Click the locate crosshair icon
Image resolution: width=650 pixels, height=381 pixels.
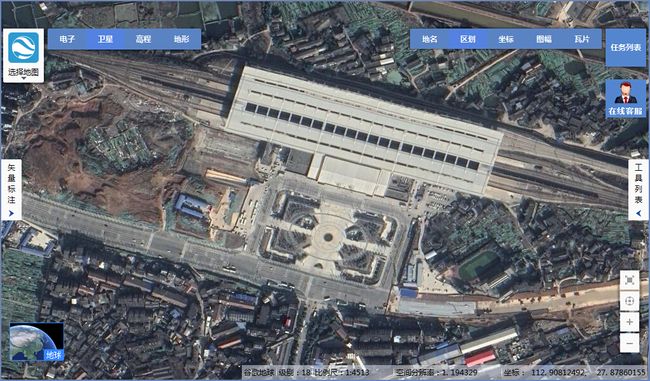(x=629, y=301)
